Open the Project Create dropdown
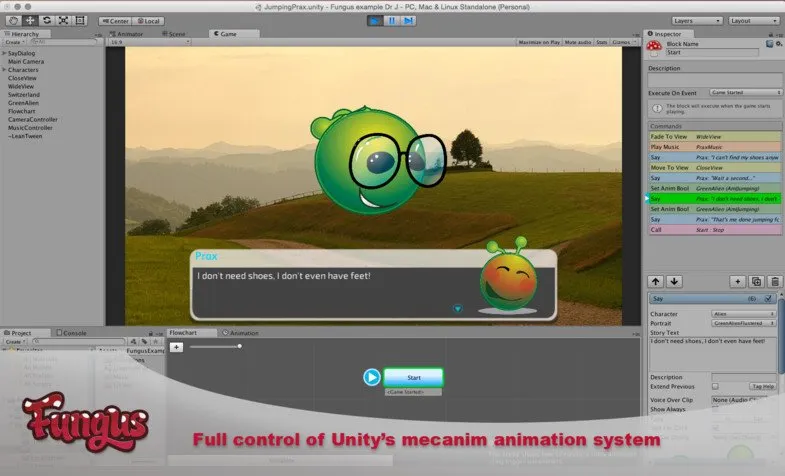Image resolution: width=785 pixels, height=476 pixels. click(x=15, y=342)
